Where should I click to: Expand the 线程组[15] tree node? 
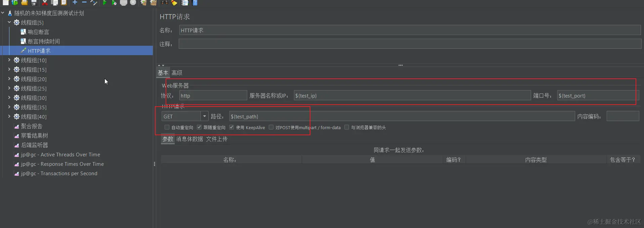pos(9,69)
